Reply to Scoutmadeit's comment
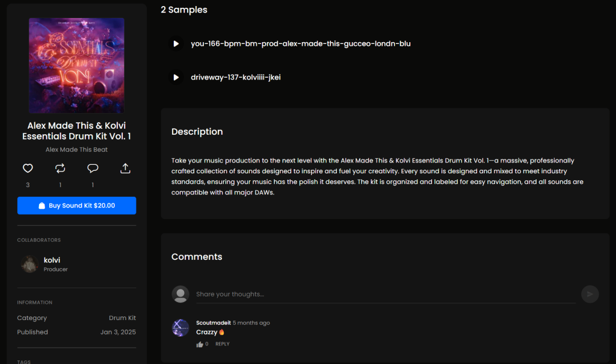This screenshot has width=616, height=364. [x=223, y=344]
